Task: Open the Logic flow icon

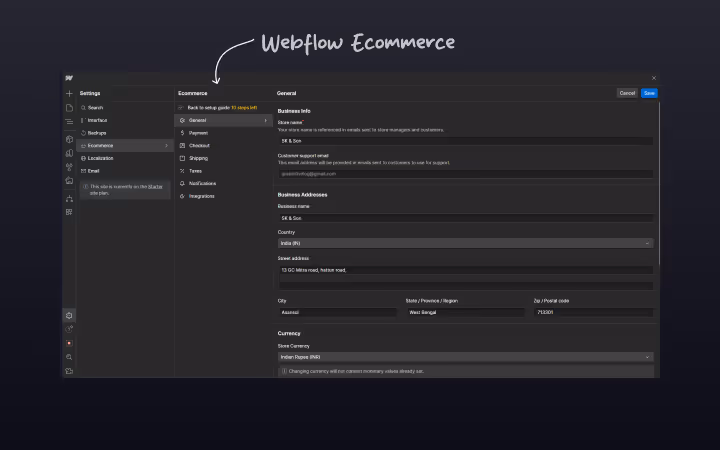Action: [69, 198]
